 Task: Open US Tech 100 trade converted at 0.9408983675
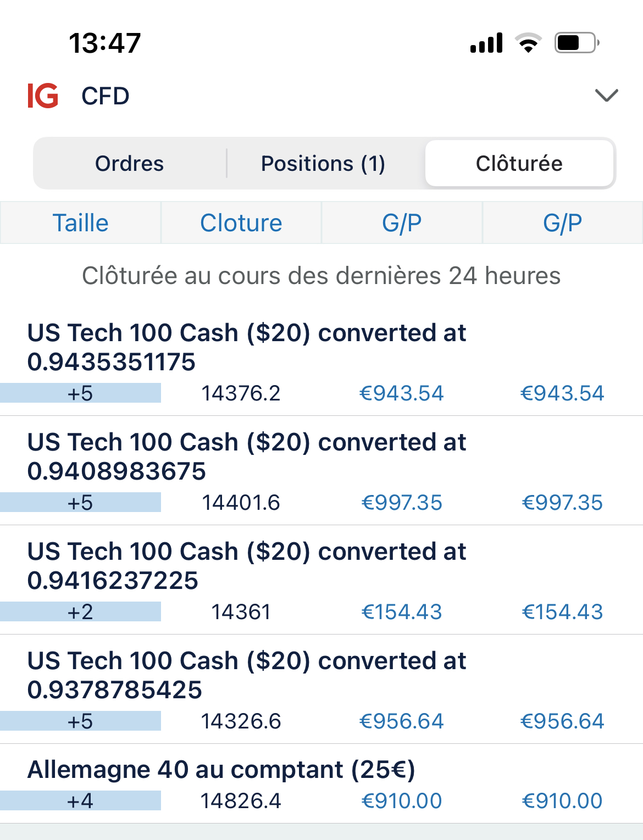[x=321, y=471]
